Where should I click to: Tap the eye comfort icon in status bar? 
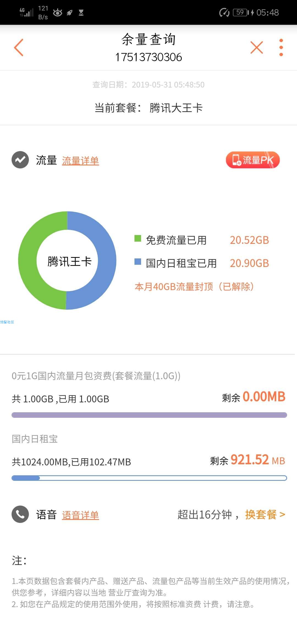pos(57,13)
